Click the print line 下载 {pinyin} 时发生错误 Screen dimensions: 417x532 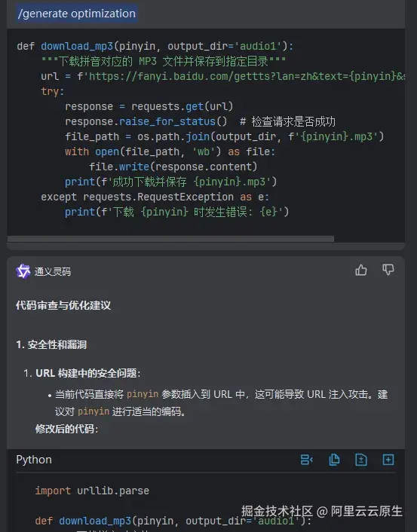click(x=176, y=212)
